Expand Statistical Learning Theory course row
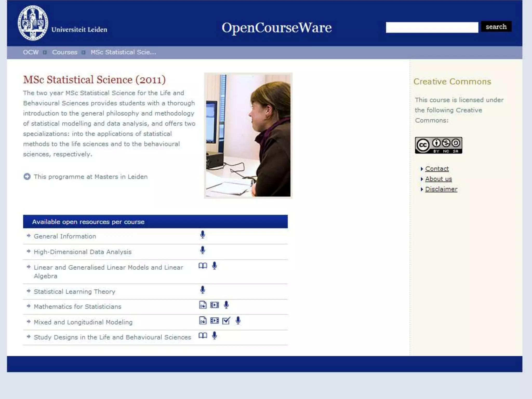 tap(74, 292)
